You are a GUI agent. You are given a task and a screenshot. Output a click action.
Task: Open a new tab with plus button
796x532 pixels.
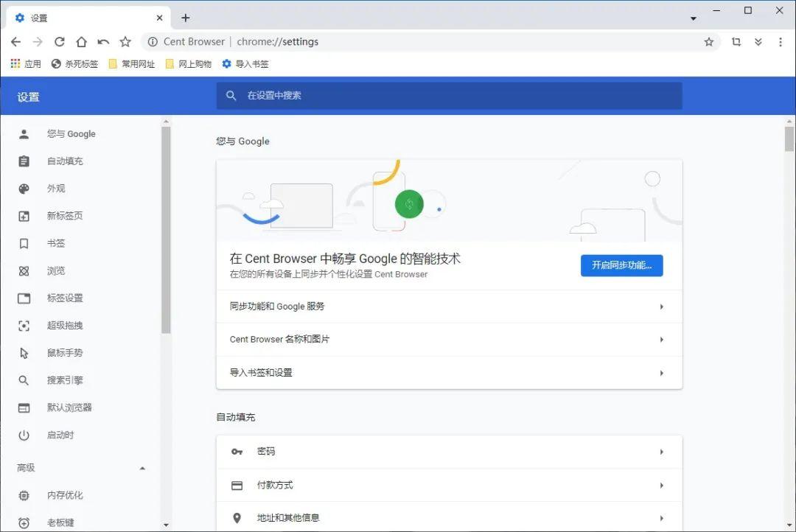(x=185, y=18)
